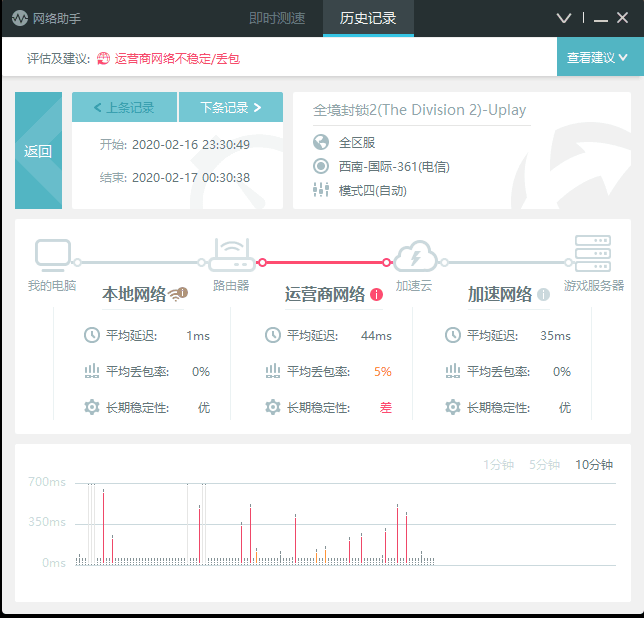Click the globe icon next to 全区服
The width and height of the screenshot is (644, 618).
(x=321, y=142)
